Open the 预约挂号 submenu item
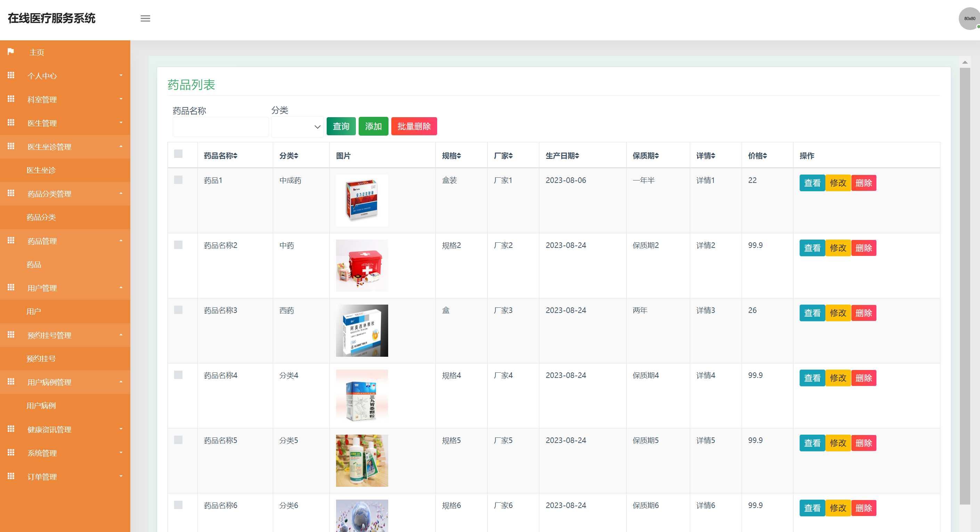The height and width of the screenshot is (532, 980). [41, 358]
